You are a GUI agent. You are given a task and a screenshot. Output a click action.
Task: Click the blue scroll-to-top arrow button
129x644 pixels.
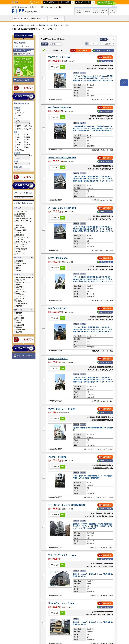pyautogui.click(x=124, y=83)
